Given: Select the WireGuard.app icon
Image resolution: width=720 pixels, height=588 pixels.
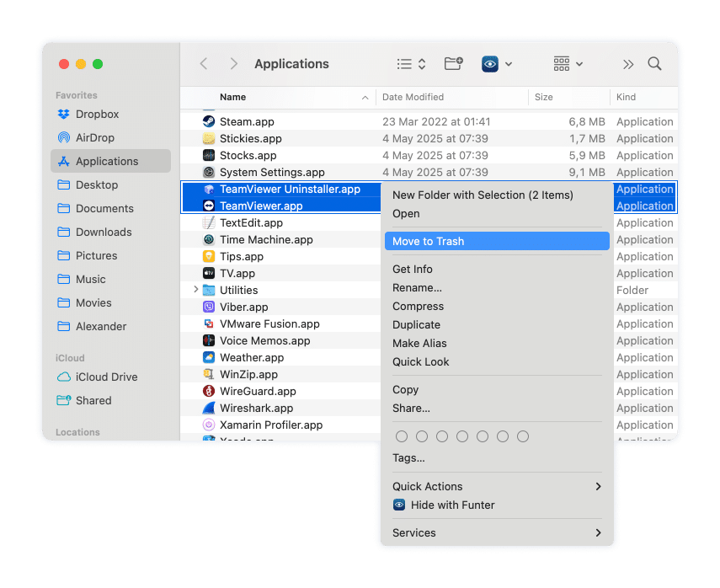Looking at the screenshot, I should coord(209,391).
